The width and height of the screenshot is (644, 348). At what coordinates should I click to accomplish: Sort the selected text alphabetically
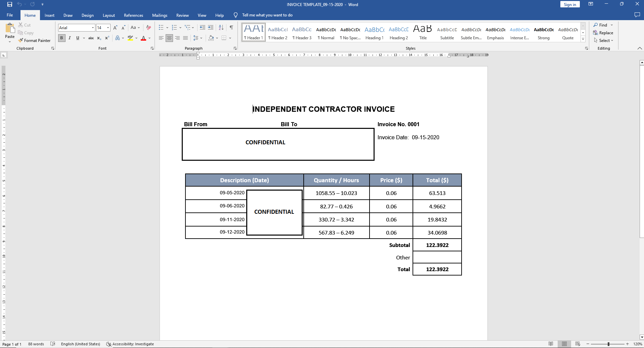coord(221,28)
